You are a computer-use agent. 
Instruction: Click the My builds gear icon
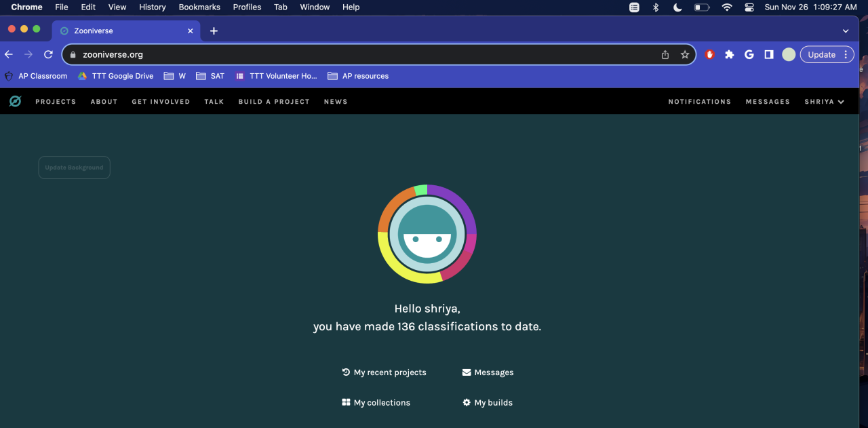click(467, 402)
